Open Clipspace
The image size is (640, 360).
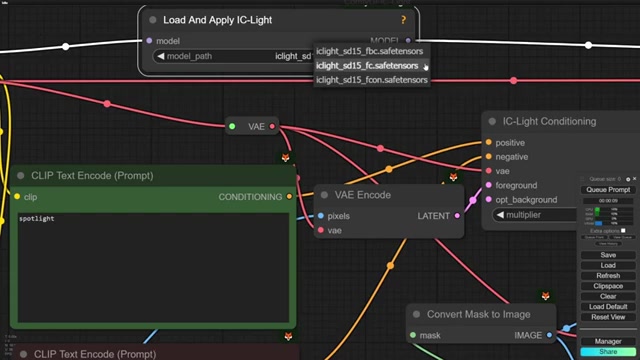(x=608, y=286)
